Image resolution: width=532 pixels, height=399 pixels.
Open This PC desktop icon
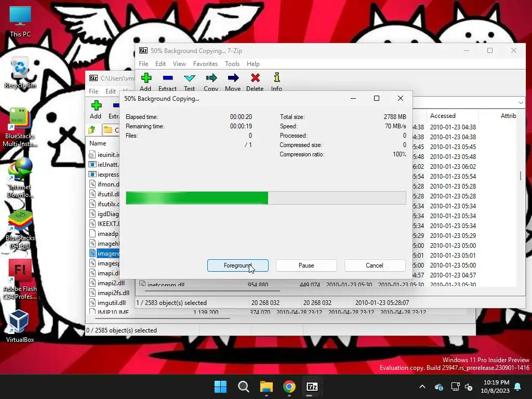pos(20,22)
